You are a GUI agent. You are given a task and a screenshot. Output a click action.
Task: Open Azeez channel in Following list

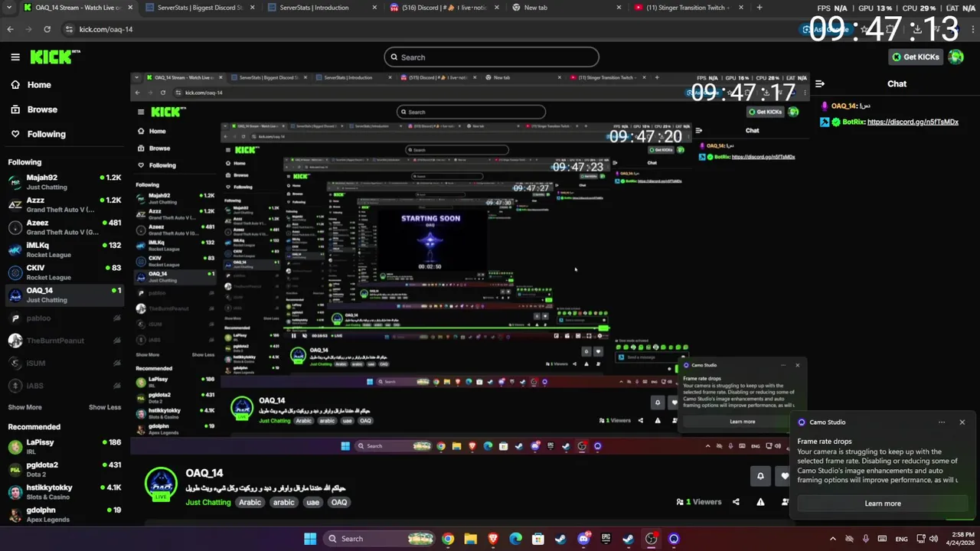pyautogui.click(x=65, y=227)
